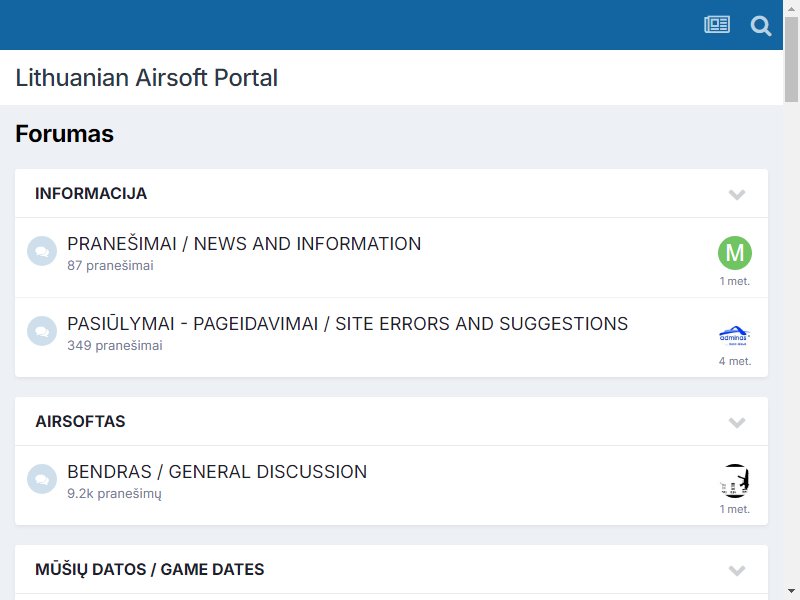Open PRANEŠIMAI / NEWS AND INFORMATION forum
800x600 pixels.
(x=244, y=244)
